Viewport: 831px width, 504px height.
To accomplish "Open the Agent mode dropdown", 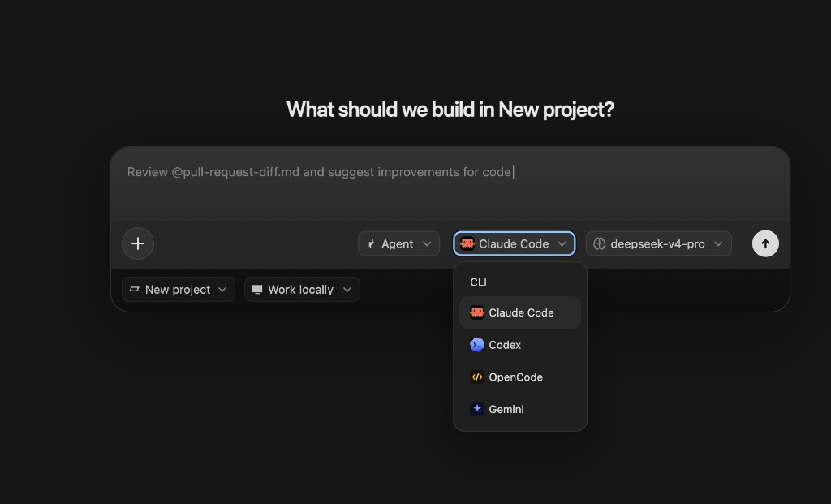I will pyautogui.click(x=399, y=243).
